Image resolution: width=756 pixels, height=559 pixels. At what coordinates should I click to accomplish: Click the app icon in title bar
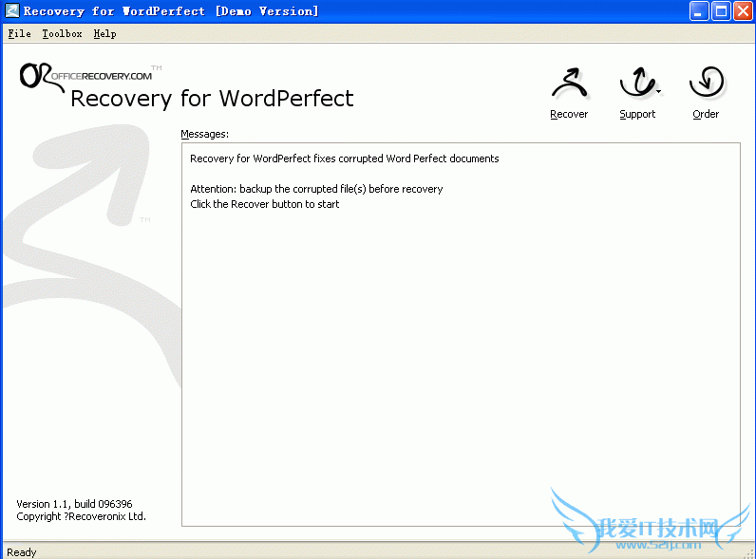click(x=11, y=11)
